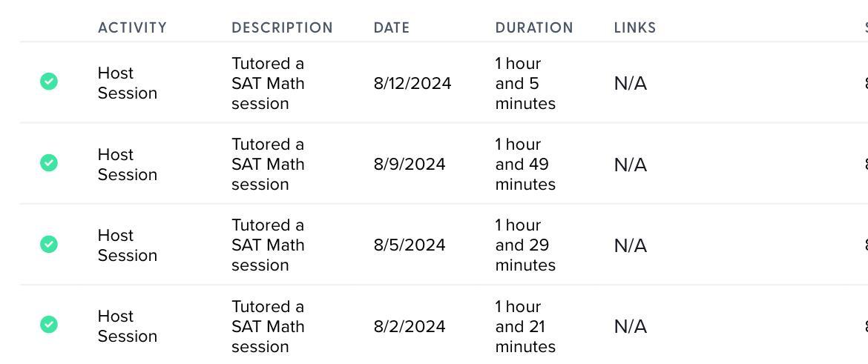Viewport: 868px width, 364px height.
Task: Sort by the Activity column header
Action: click(132, 27)
